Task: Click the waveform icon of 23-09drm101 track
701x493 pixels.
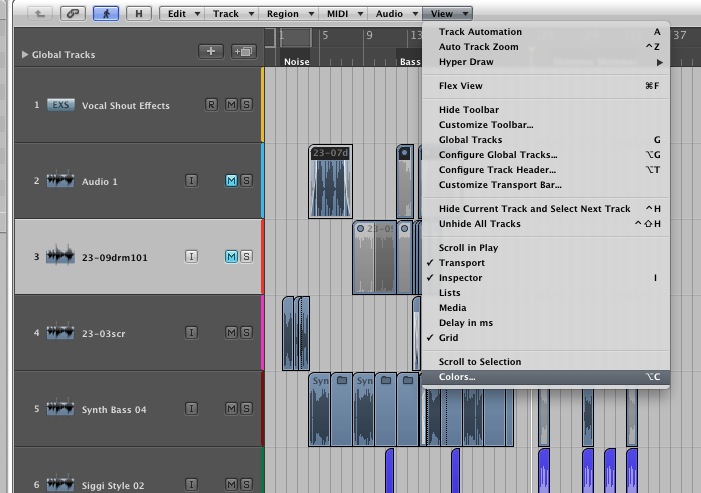Action: 60,255
